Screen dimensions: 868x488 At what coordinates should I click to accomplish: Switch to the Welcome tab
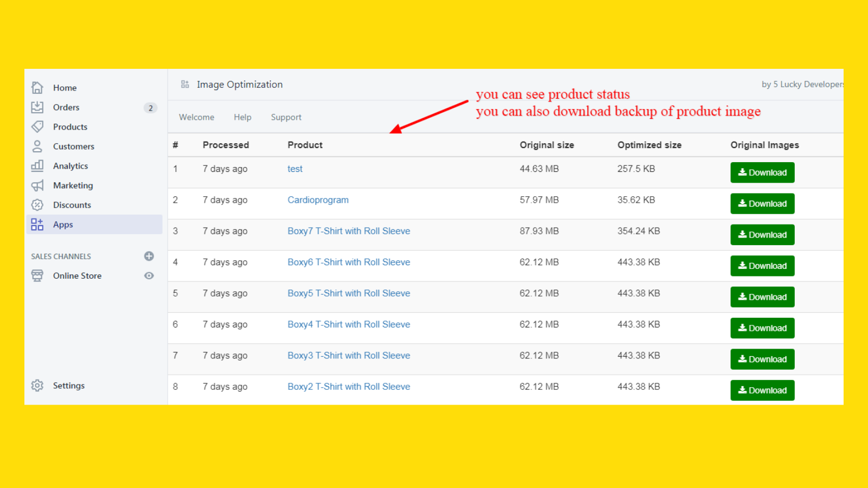[x=196, y=117]
